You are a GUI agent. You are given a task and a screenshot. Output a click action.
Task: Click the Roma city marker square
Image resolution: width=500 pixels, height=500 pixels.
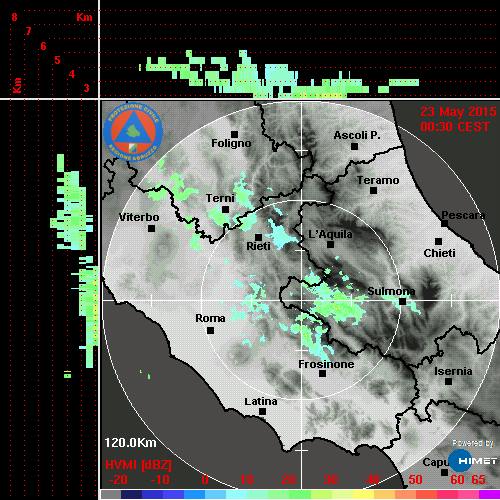click(210, 331)
